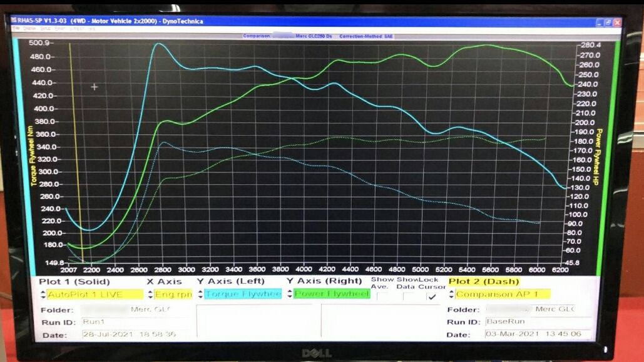Step the Y Axis (Left) selector arrows
Screen dimensions: 644x362
point(200,294)
